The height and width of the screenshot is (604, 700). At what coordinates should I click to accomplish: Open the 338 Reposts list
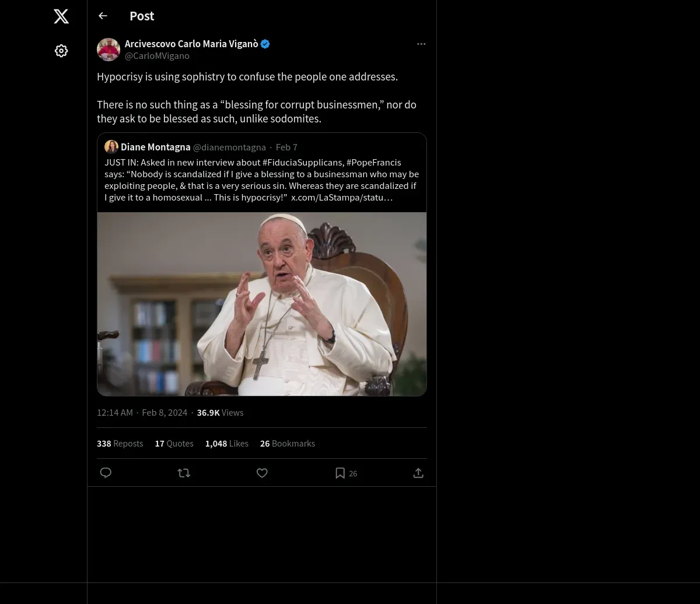(120, 444)
